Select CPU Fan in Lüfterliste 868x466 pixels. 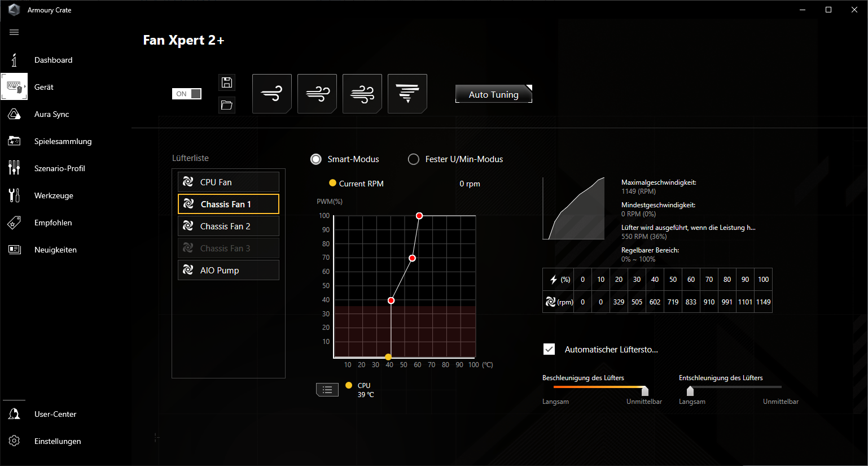pos(229,182)
